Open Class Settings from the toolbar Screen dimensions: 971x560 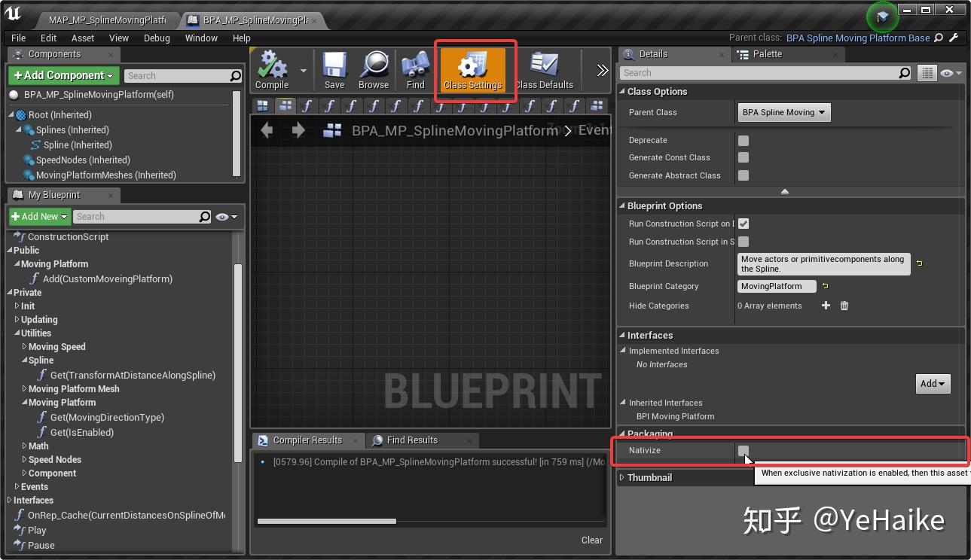click(x=474, y=69)
